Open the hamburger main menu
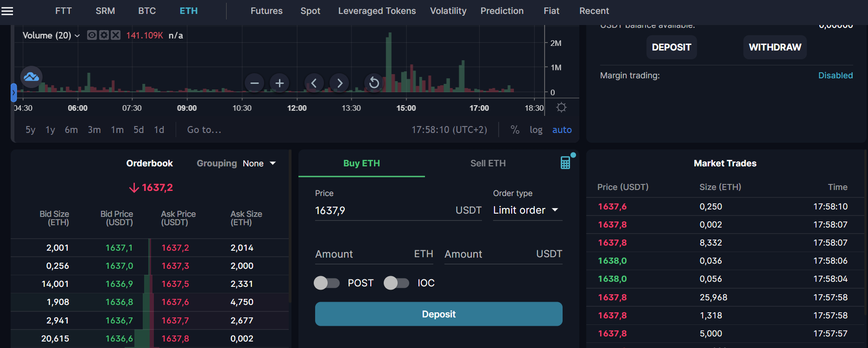The width and height of the screenshot is (868, 348). 7,11
